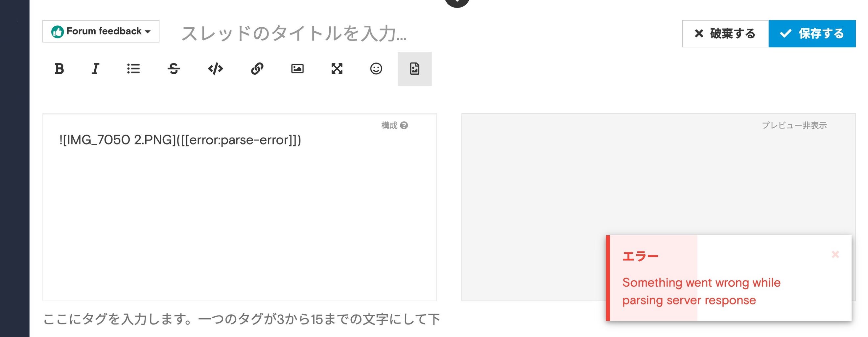This screenshot has height=337, width=868.
Task: Click the Forum feedback thumbs-up icon
Action: pos(57,32)
